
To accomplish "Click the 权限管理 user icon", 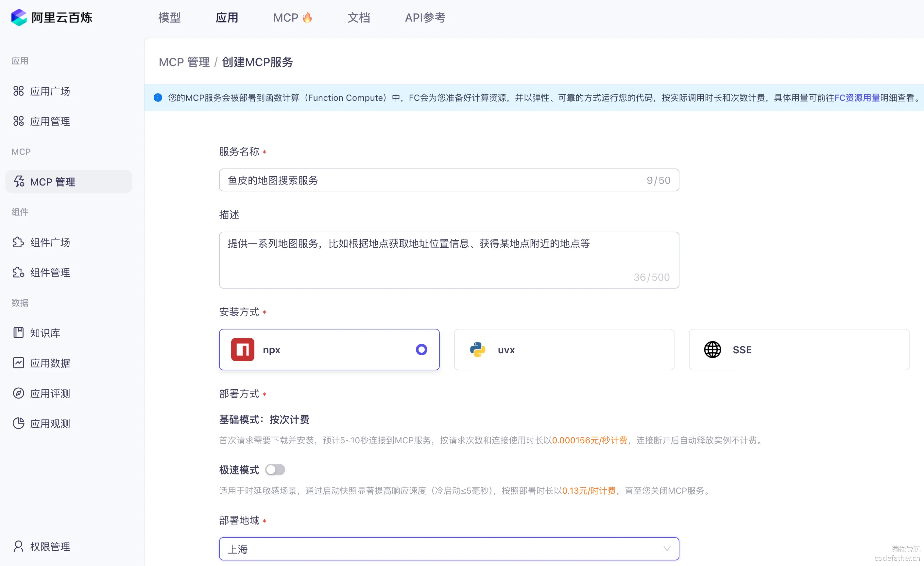I will 18,546.
